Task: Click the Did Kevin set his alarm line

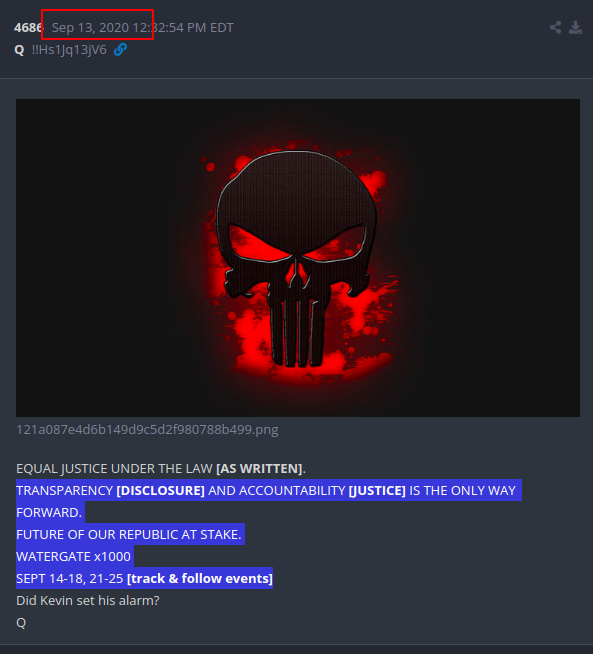Action: (x=88, y=601)
